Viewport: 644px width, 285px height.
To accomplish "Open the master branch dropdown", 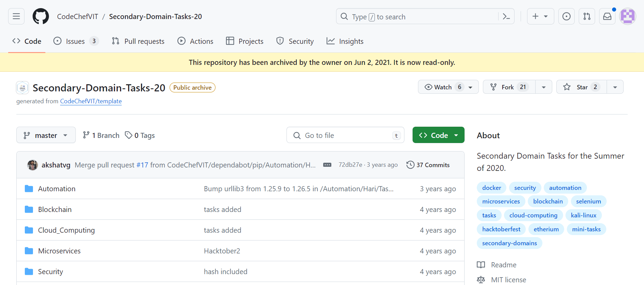I will 46,135.
